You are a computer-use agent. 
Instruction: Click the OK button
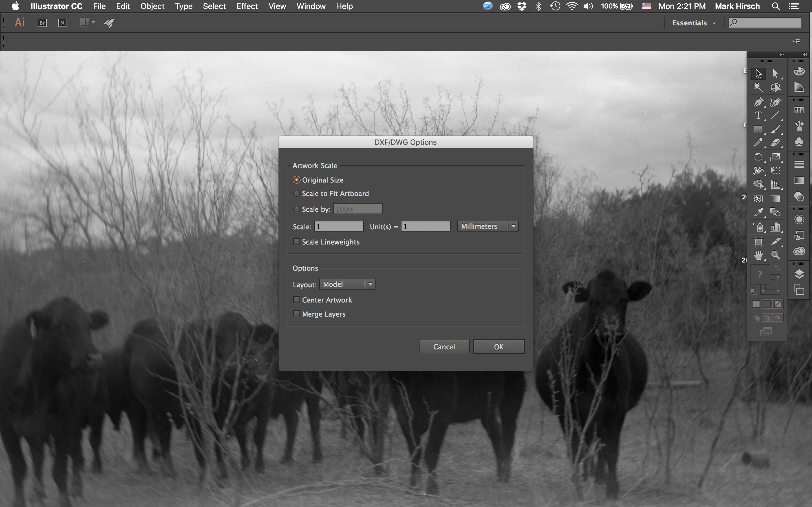498,347
